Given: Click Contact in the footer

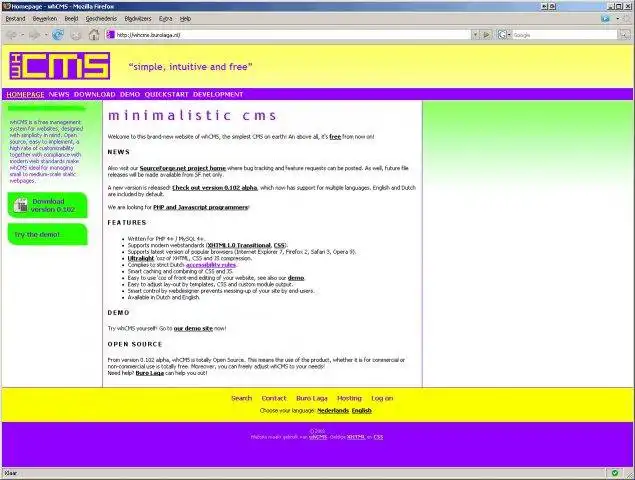Looking at the screenshot, I should tap(274, 398).
